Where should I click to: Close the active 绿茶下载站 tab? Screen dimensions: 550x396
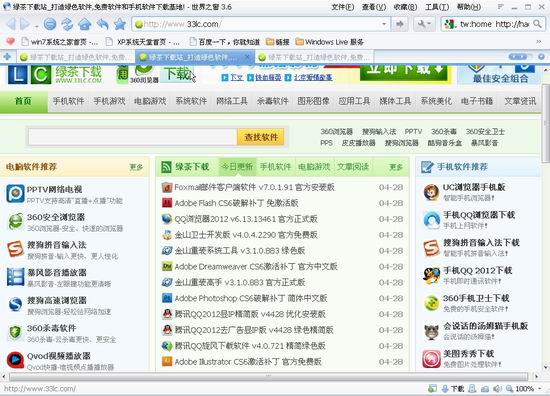(x=248, y=56)
